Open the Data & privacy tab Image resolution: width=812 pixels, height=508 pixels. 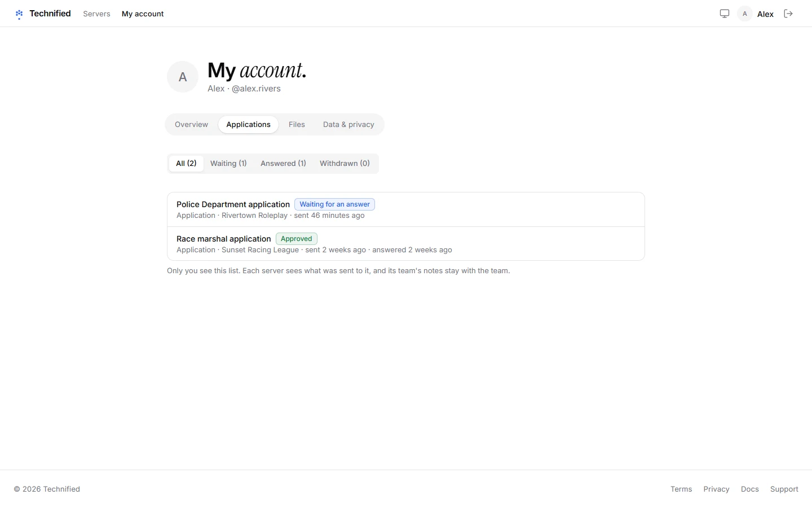pyautogui.click(x=348, y=124)
